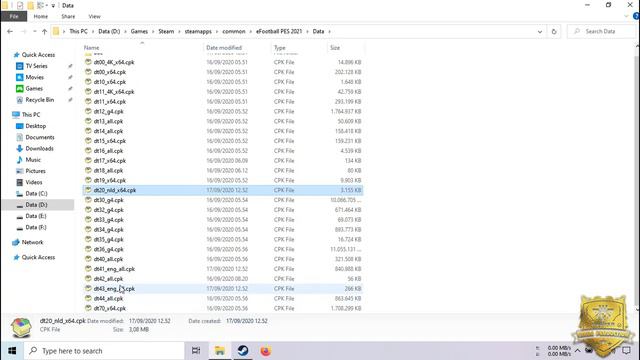This screenshot has width=640, height=360.
Task: Click steamapps in address breadcrumb
Action: click(x=198, y=31)
